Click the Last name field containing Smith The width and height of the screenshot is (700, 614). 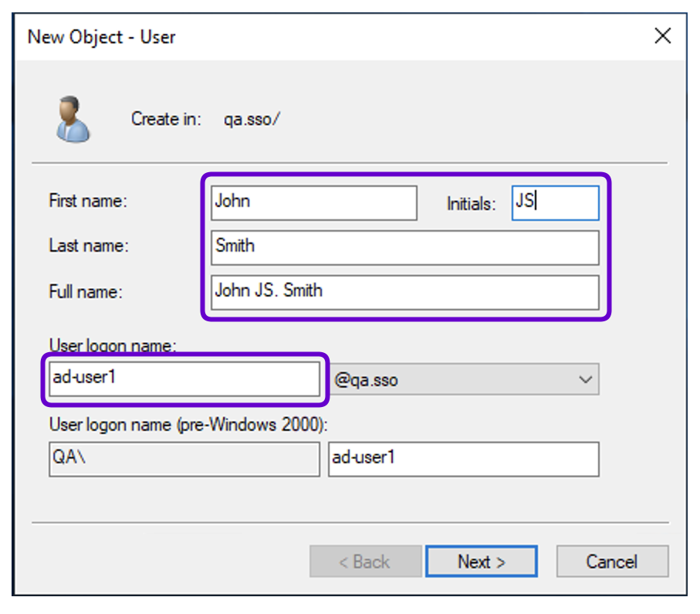[405, 247]
